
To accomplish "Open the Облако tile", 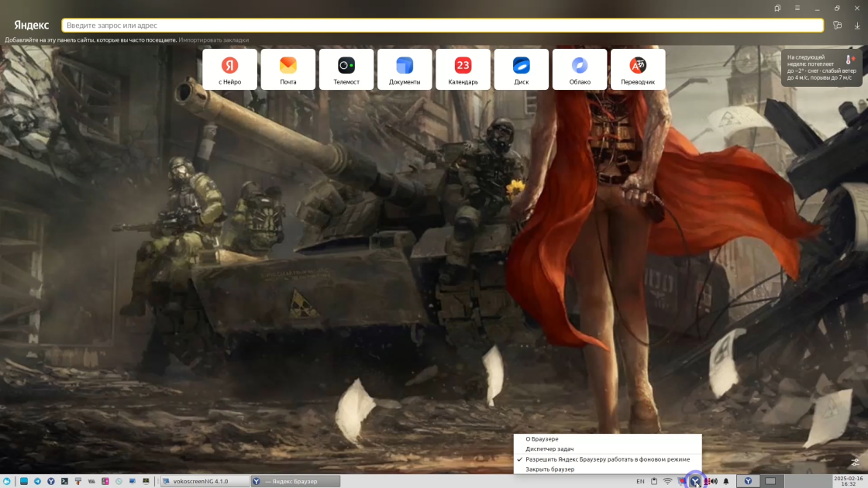I will tap(580, 69).
